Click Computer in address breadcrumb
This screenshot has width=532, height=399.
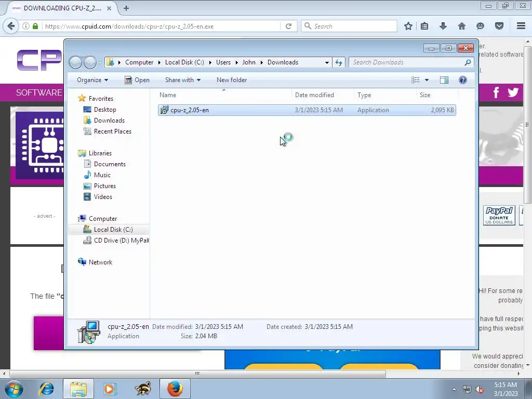(x=139, y=62)
